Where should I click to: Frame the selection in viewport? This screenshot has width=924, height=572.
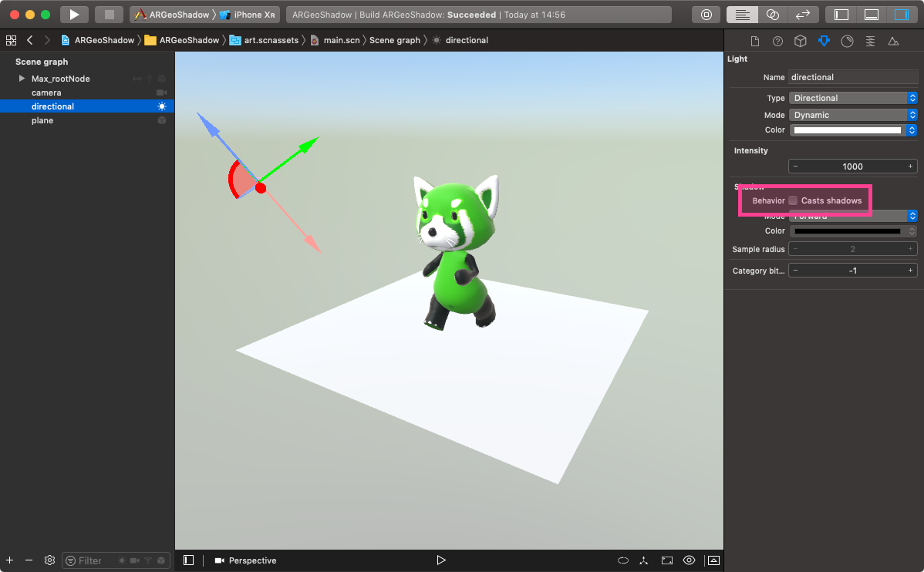tap(667, 560)
